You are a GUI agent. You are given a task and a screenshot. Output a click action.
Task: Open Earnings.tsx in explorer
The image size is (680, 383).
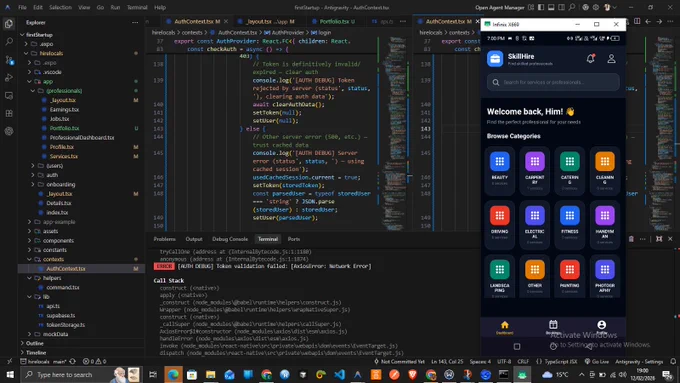[x=64, y=109]
